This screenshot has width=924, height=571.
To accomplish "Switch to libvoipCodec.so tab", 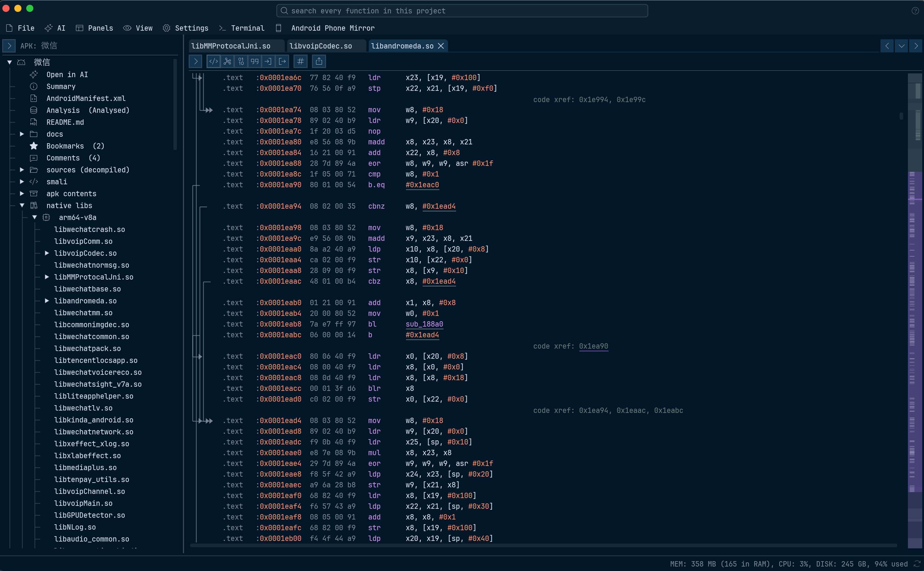I will point(326,46).
